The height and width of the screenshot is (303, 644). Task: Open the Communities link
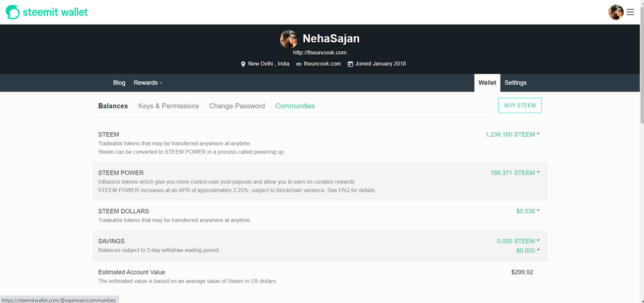(295, 106)
